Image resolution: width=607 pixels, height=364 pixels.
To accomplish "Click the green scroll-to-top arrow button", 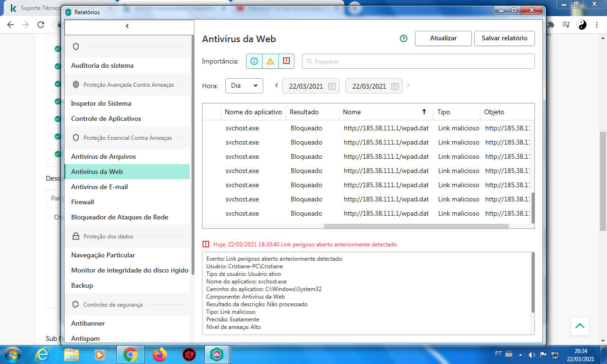I will pos(579,326).
